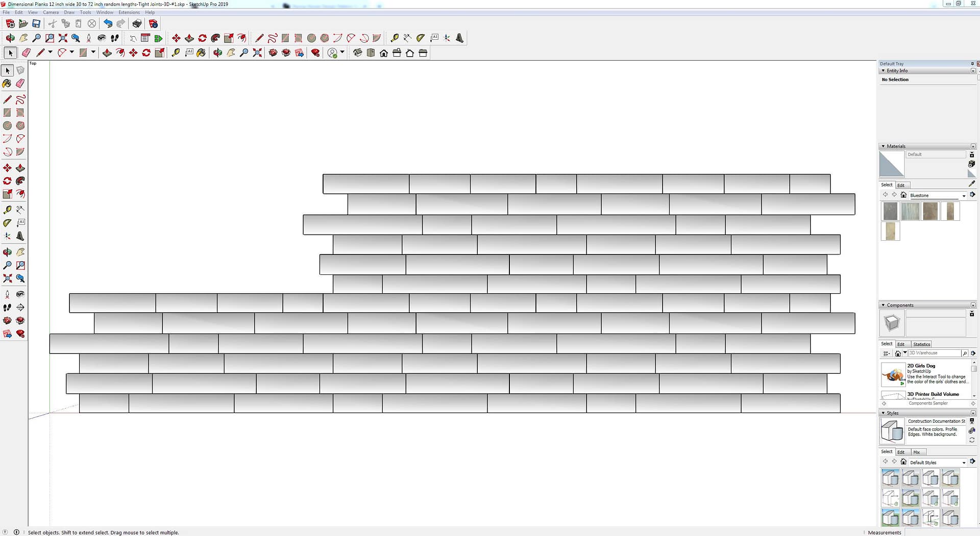
Task: Select the Sample Paint eyedropper in Materials
Action: point(972,184)
